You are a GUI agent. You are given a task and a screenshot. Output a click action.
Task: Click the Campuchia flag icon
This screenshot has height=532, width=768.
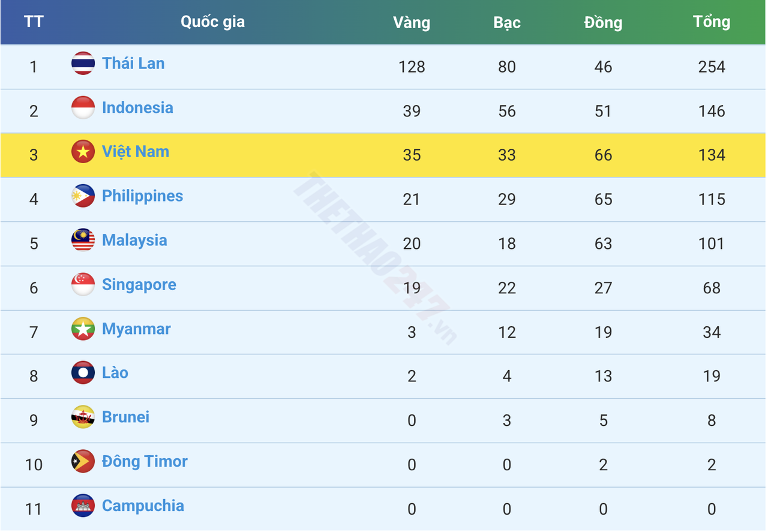83,506
